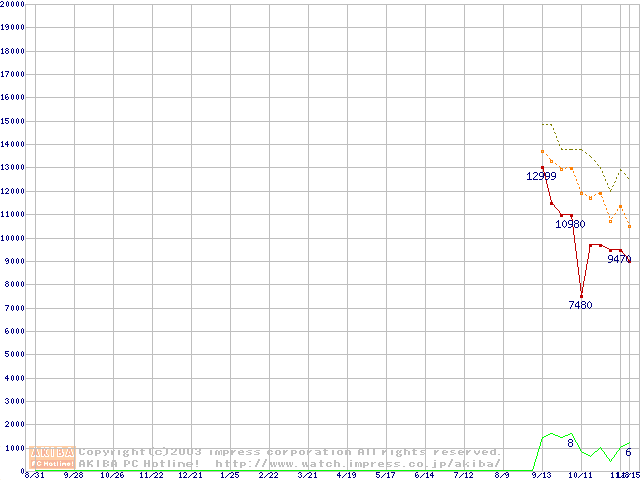Image resolution: width=640 pixels, height=480 pixels.
Task: Click the AKIBA PC Hotline logo
Action: pyautogui.click(x=53, y=458)
